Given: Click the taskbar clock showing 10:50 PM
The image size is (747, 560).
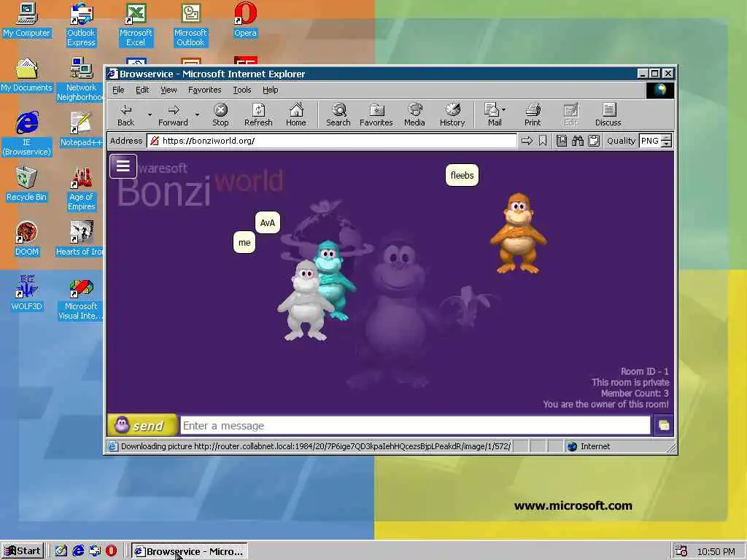Looking at the screenshot, I should [x=716, y=551].
